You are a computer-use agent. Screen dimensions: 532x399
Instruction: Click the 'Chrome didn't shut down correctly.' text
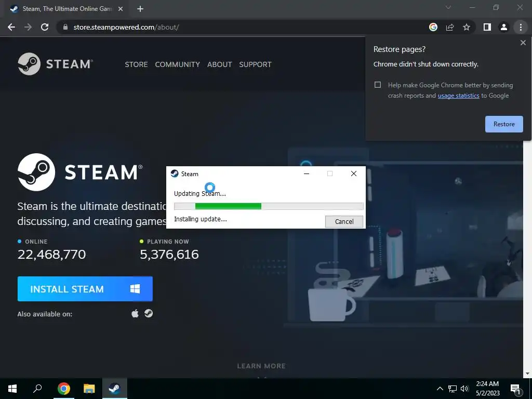(x=426, y=64)
